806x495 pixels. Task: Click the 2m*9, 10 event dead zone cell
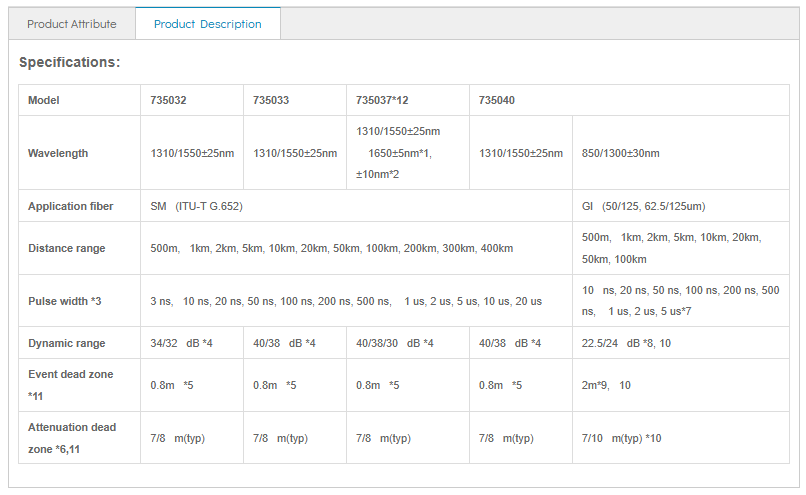point(681,385)
